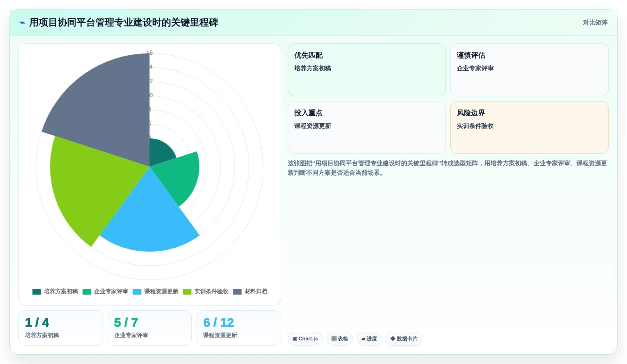The width and height of the screenshot is (627, 364).
Task: Click the 课程资源更新 legend label
Action: (x=161, y=292)
